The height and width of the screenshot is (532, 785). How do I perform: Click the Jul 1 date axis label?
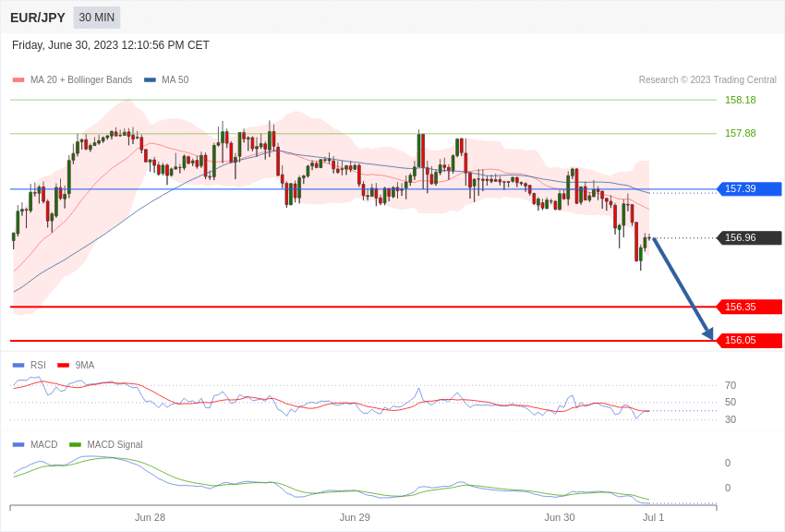tap(653, 517)
